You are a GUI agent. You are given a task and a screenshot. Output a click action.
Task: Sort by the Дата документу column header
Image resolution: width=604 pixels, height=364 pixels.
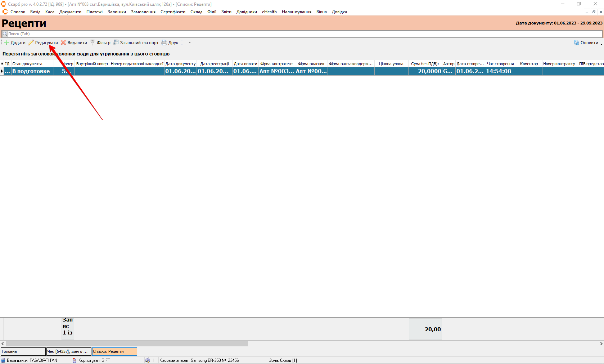coord(180,64)
